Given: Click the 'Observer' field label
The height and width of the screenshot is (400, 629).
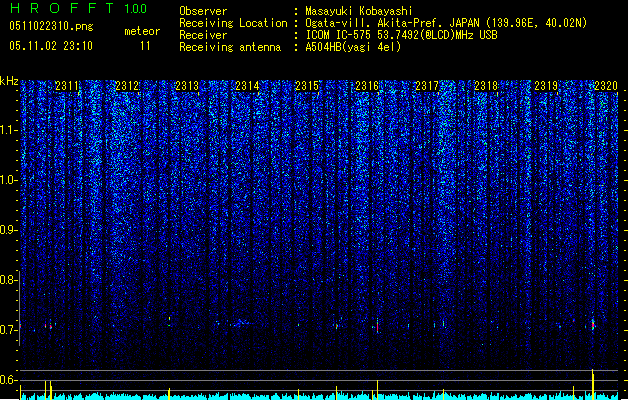Looking at the screenshot, I should tap(203, 11).
